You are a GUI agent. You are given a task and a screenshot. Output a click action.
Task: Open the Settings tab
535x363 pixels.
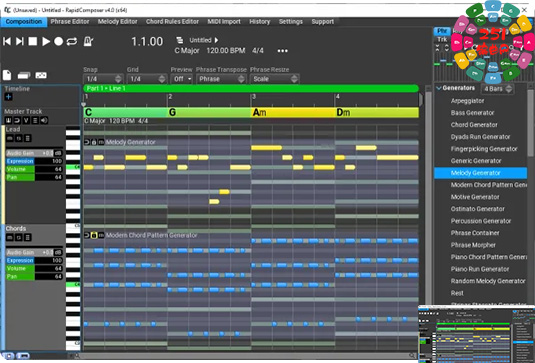tap(290, 21)
